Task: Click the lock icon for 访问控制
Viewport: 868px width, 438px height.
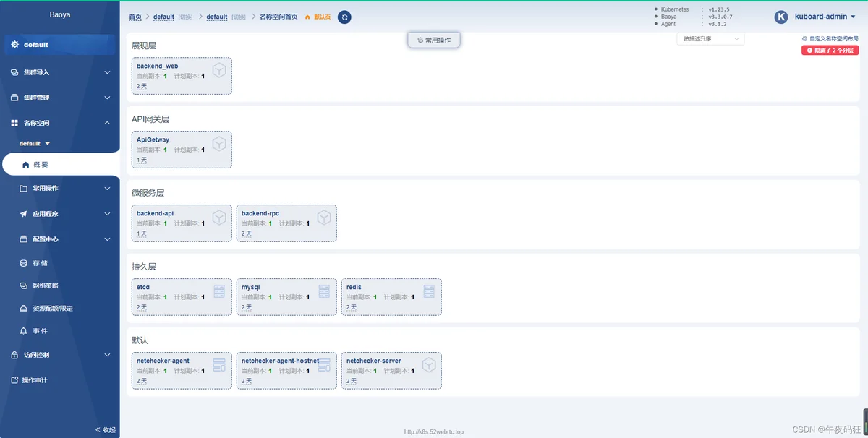Action: tap(14, 356)
